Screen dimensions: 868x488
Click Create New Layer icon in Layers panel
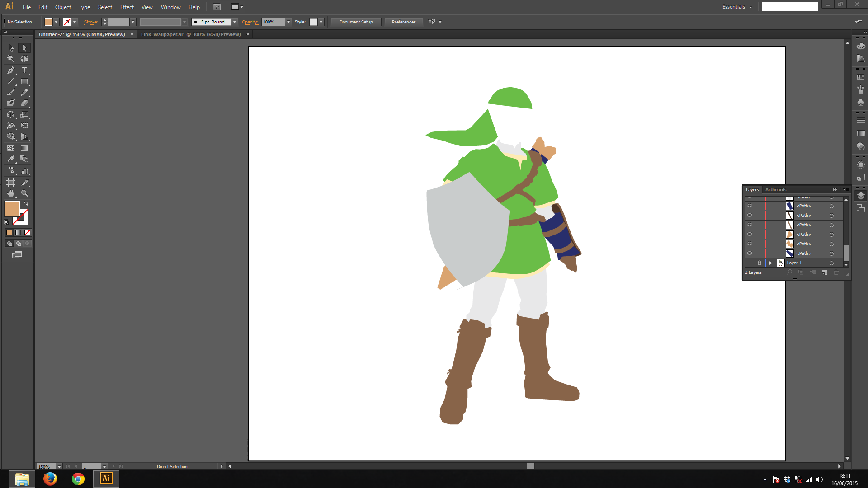coord(825,272)
